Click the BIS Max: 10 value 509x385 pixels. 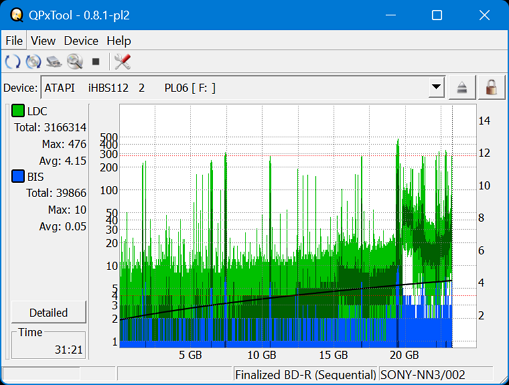[67, 210]
